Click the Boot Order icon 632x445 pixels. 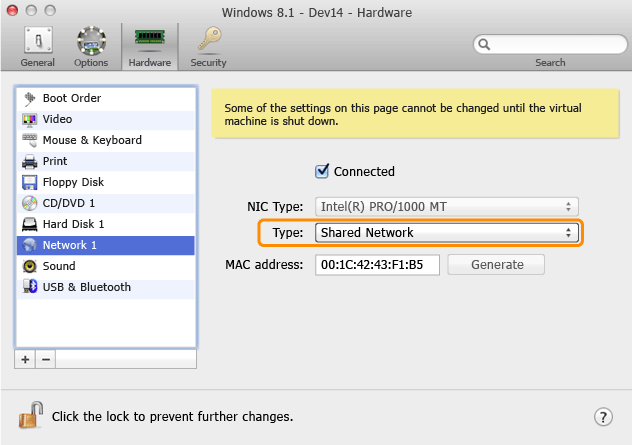click(29, 98)
